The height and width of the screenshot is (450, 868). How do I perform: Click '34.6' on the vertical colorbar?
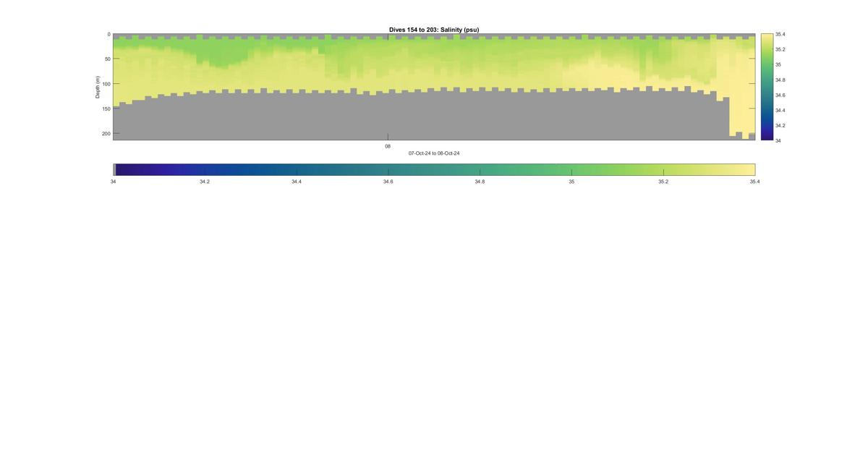point(780,95)
